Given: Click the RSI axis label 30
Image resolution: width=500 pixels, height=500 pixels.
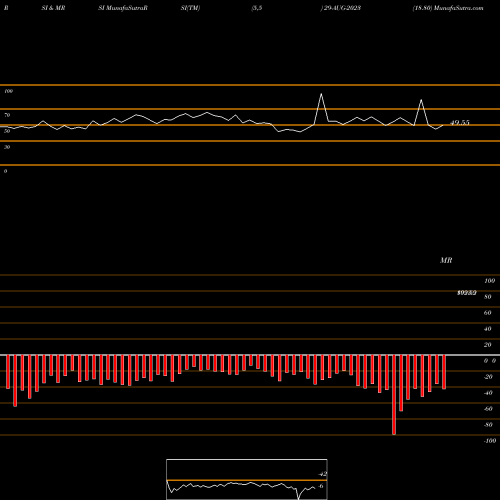Looking at the screenshot, I should point(7,147).
